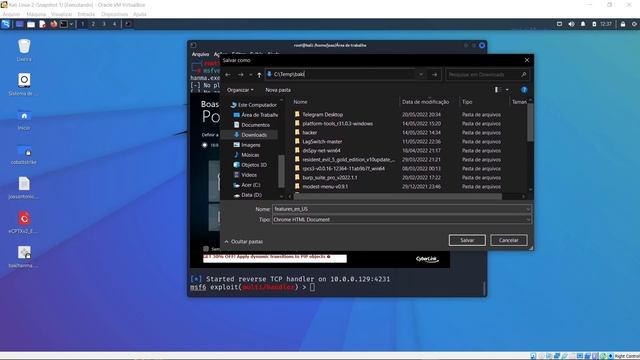The image size is (640, 360).
Task: Open the cobaltstrike desktop folder
Action: (x=24, y=154)
